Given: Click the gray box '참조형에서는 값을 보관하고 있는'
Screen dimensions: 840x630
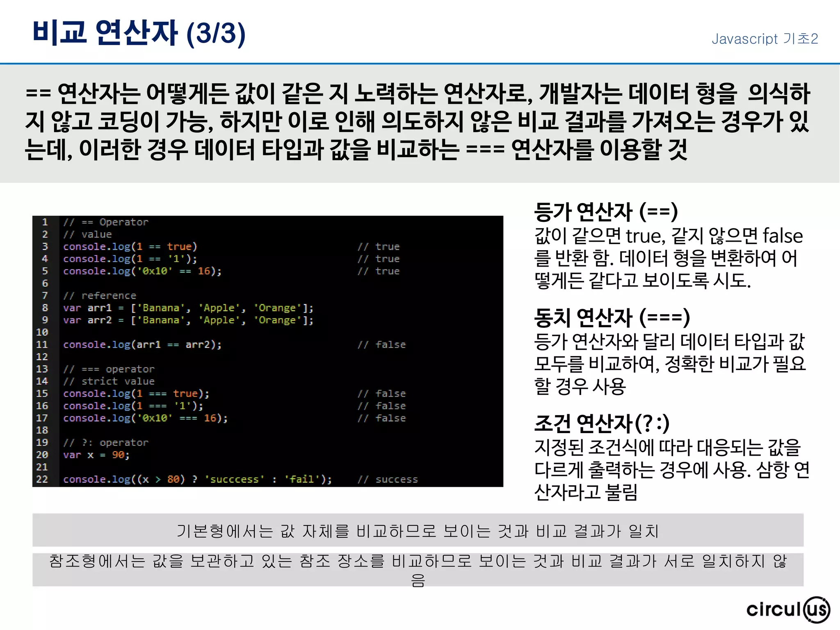Looking at the screenshot, I should [x=418, y=570].
